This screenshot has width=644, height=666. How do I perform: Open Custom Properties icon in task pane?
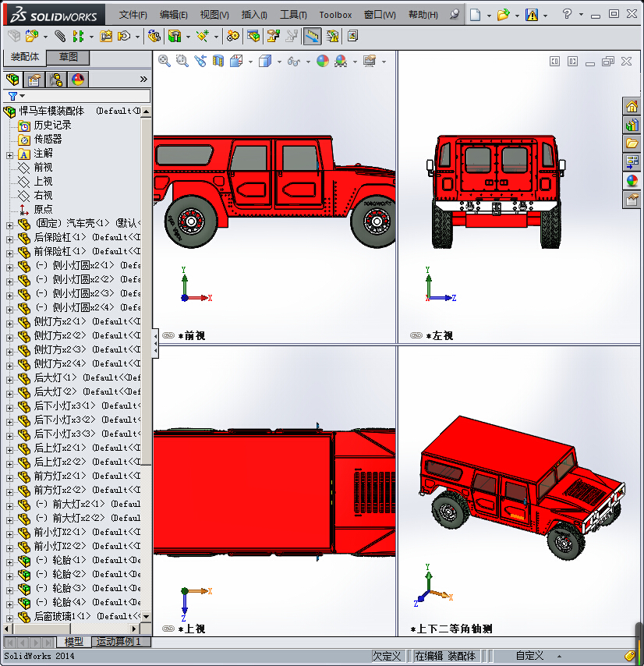click(x=632, y=199)
